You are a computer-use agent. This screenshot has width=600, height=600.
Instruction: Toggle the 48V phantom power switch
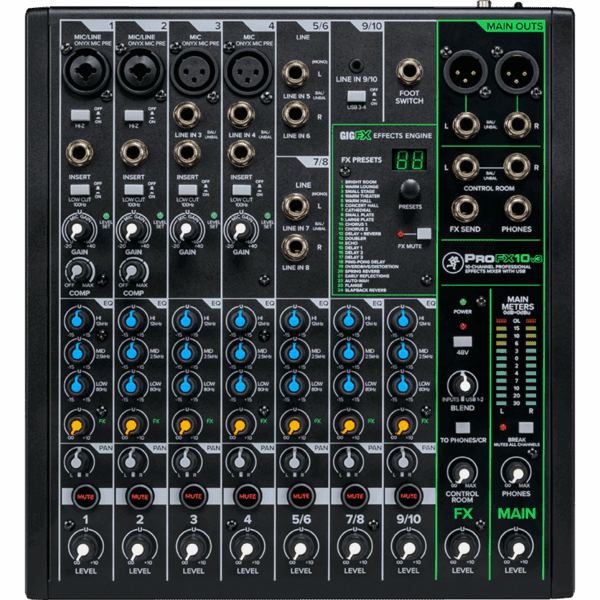pyautogui.click(x=463, y=341)
